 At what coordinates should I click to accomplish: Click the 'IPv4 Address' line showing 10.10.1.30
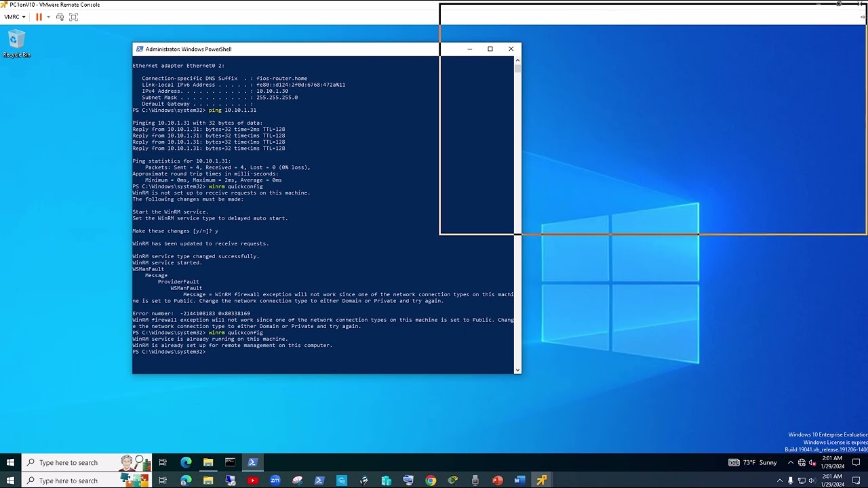pos(215,91)
